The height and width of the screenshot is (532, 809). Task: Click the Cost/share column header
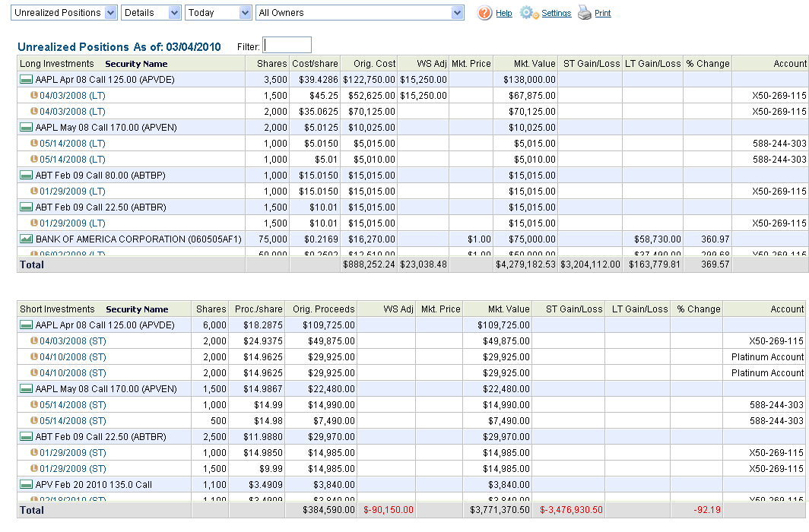(x=315, y=63)
